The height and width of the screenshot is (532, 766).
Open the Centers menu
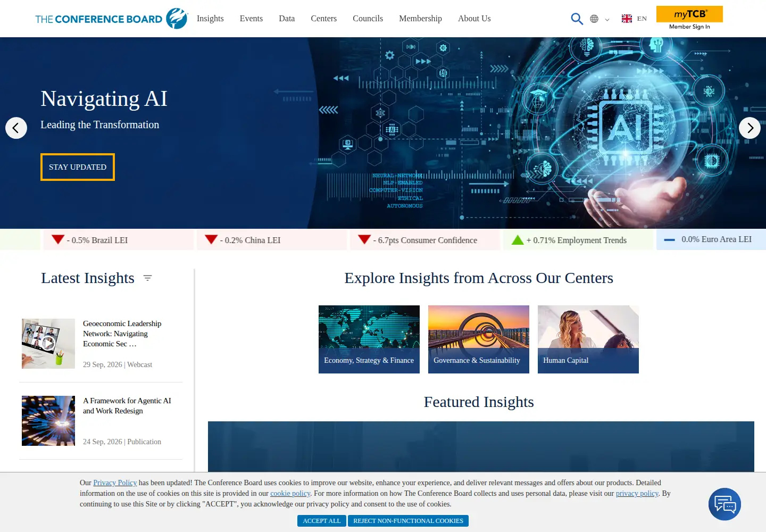coord(324,19)
